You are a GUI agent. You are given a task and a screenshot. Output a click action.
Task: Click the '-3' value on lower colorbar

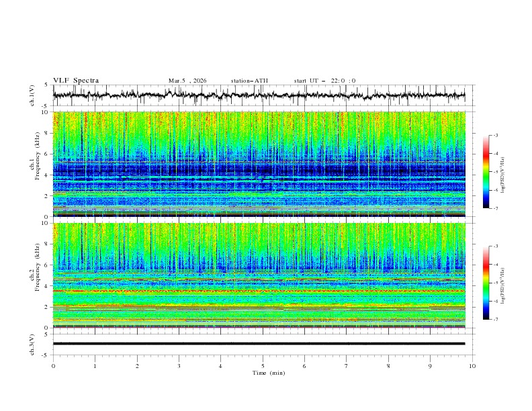point(495,246)
